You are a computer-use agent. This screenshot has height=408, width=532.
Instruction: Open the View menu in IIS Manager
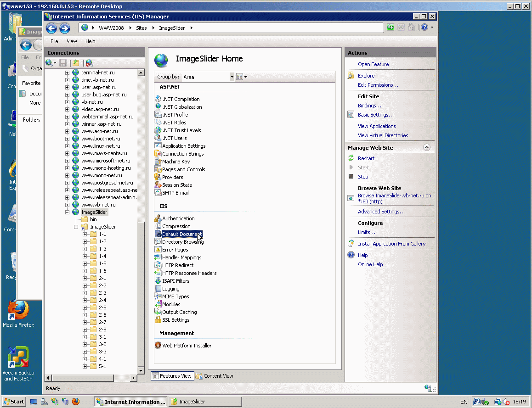point(72,41)
